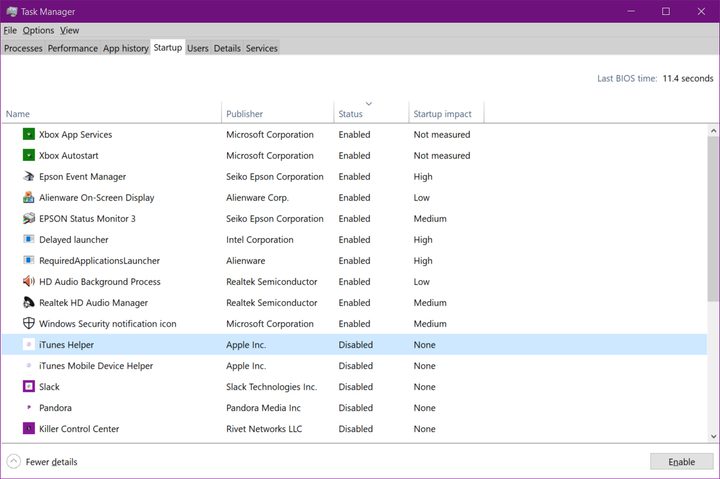Click the Realtek HD Audio Manager icon
This screenshot has height=479, width=720.
pyautogui.click(x=28, y=303)
